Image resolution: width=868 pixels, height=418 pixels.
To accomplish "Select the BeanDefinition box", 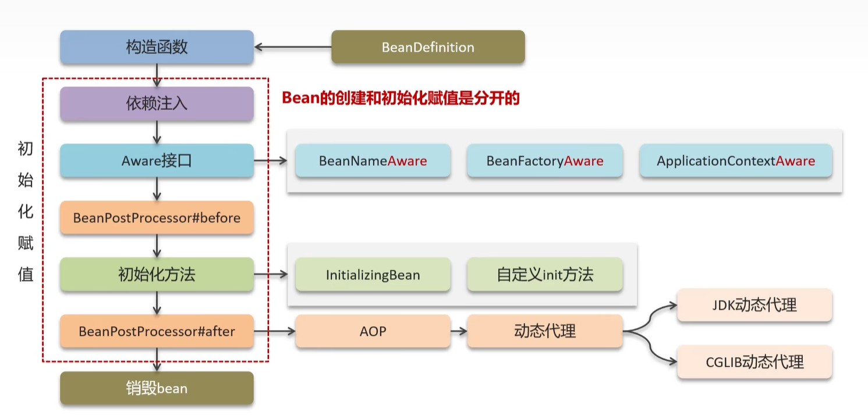I will tap(428, 47).
